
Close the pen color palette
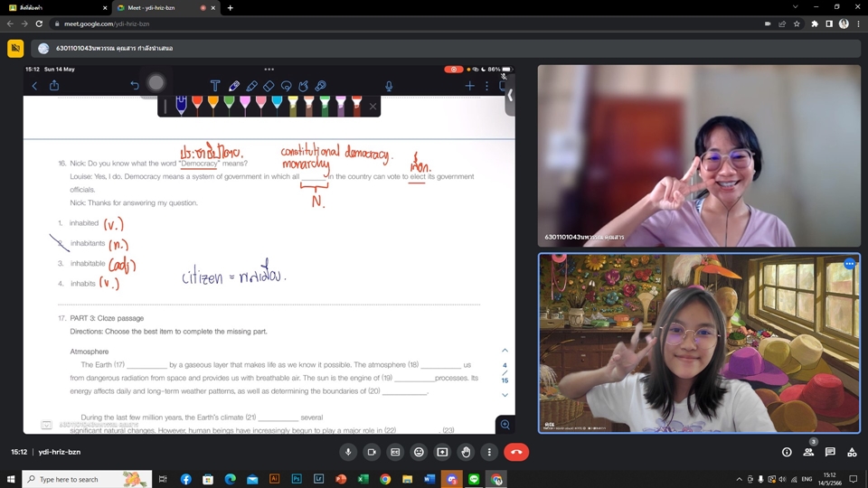(373, 107)
